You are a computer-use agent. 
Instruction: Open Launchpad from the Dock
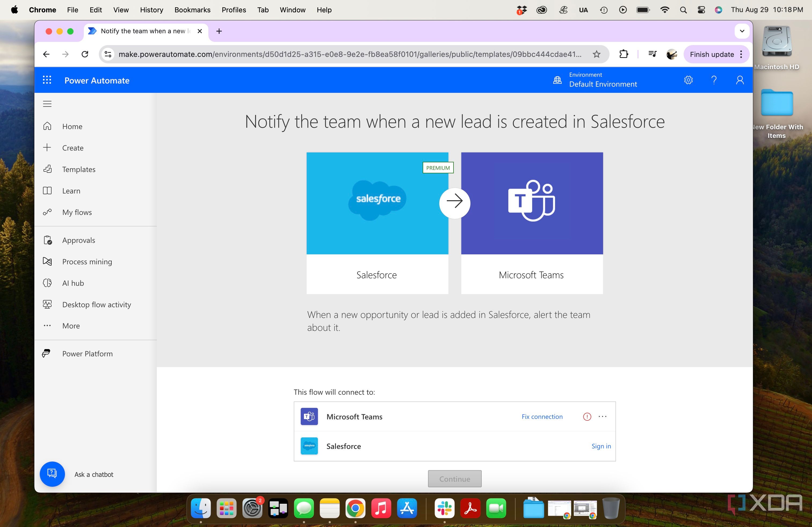click(227, 508)
